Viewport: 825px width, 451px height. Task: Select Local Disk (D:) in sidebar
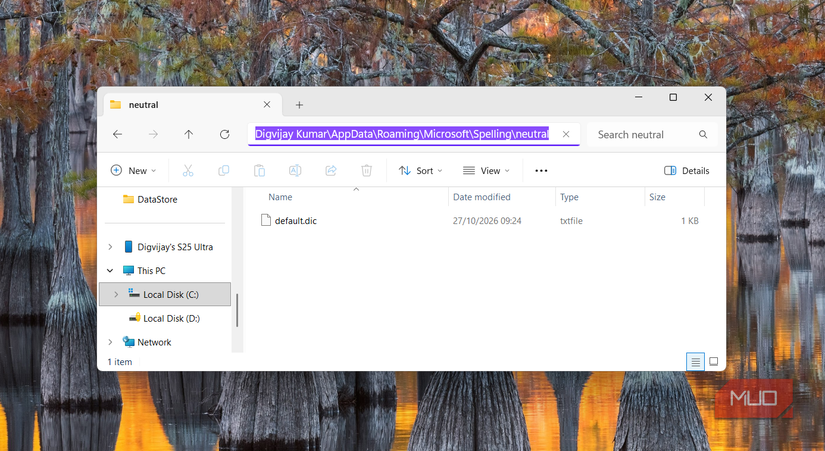(172, 318)
